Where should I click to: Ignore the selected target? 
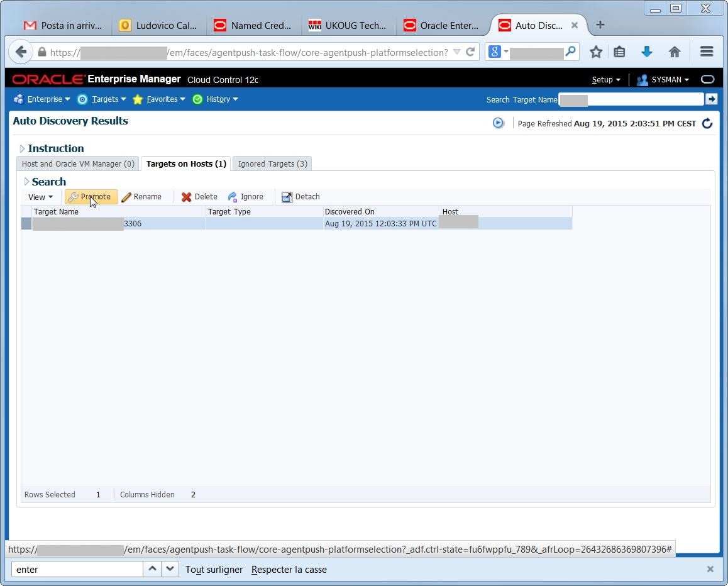tap(246, 196)
